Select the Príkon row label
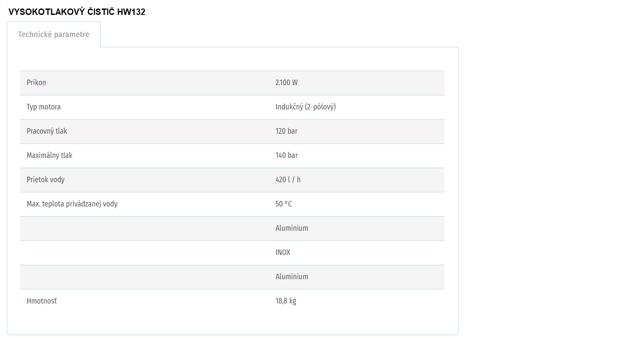 (x=36, y=83)
